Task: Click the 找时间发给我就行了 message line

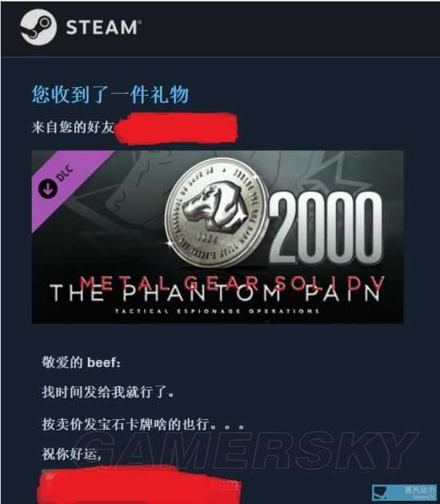Action: [108, 392]
